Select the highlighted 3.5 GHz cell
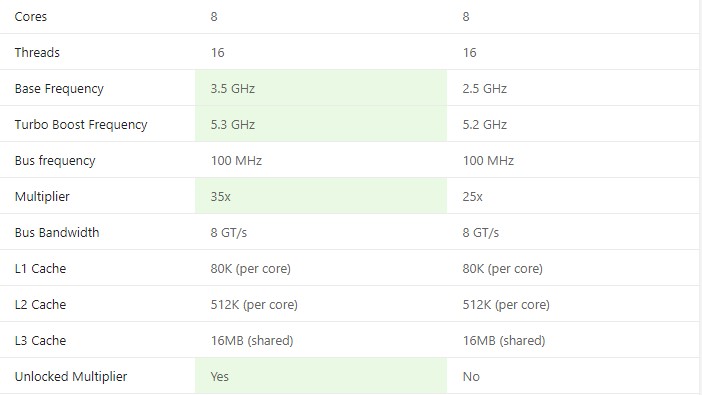Viewport: 702px width, 395px height. (321, 88)
